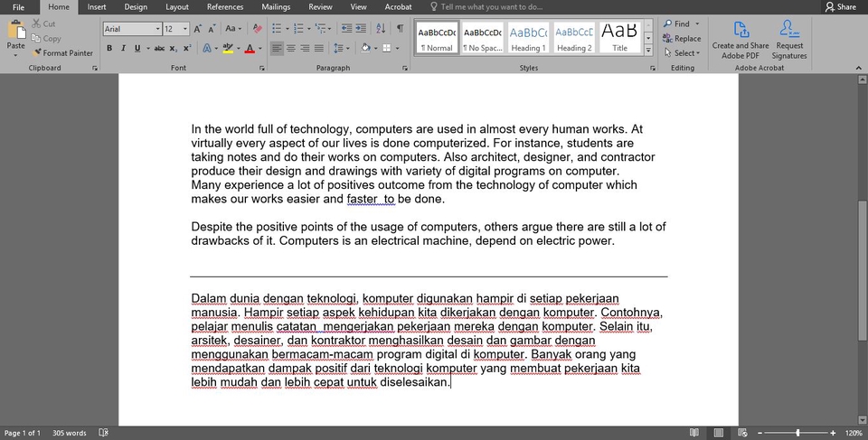Open bullets list dropdown

pos(287,29)
